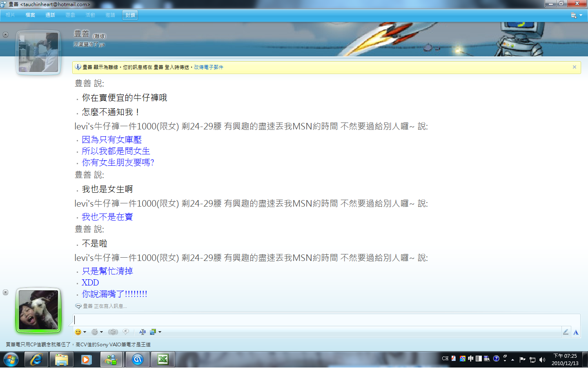Click message 怎麼不通知我！

111,112
